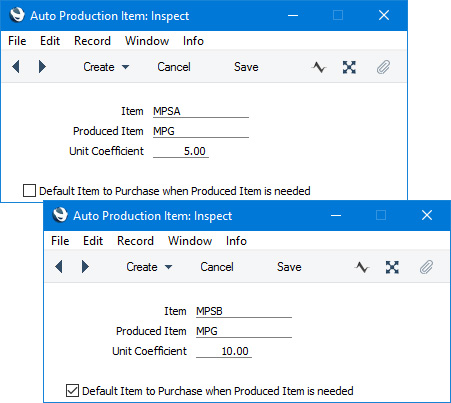Expand the Create dropdown in MPSB window

click(x=149, y=267)
